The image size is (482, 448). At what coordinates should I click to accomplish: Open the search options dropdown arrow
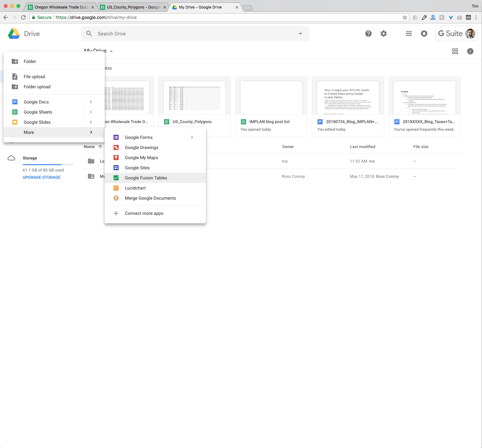[300, 34]
